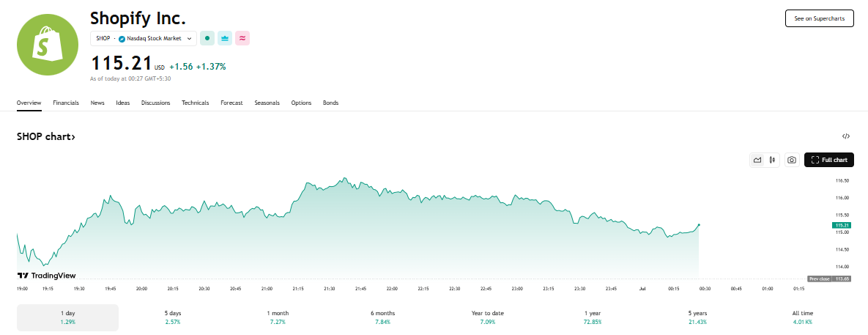Switch to the Technicals tab
Viewport: 868px width, 335px height.
click(196, 103)
